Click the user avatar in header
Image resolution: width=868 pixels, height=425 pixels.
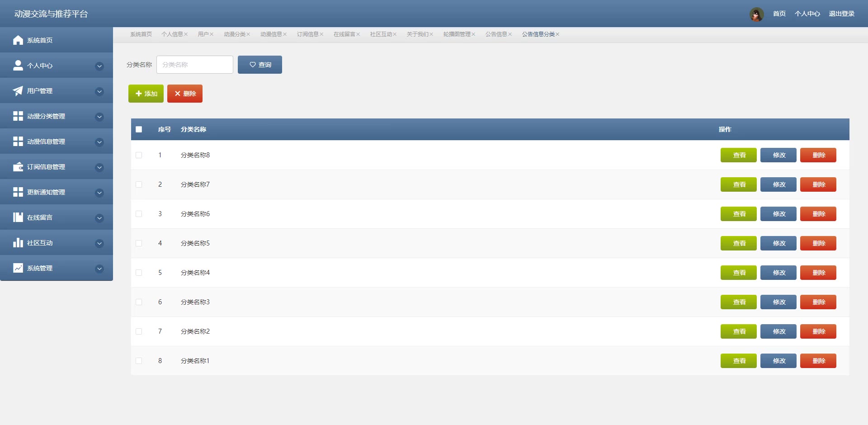click(756, 14)
